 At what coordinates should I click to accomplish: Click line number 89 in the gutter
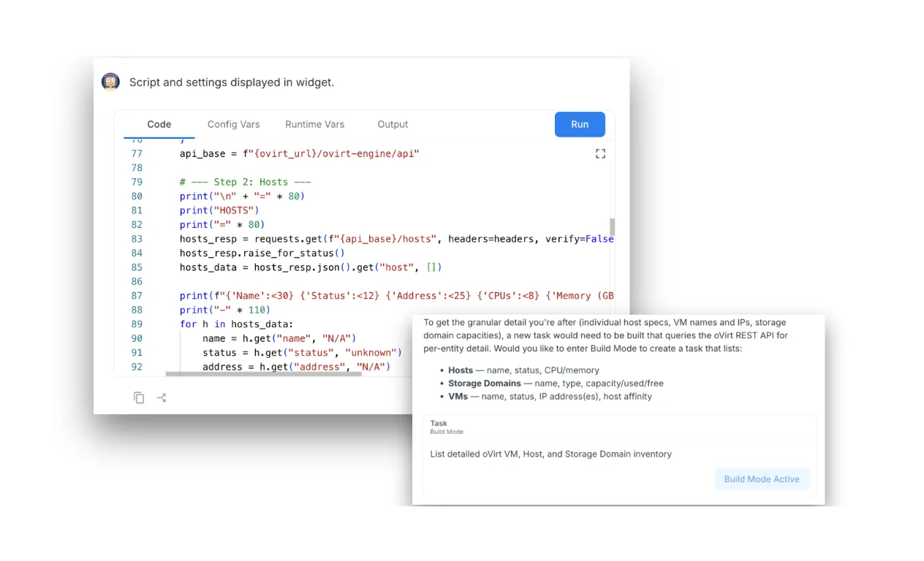137,324
